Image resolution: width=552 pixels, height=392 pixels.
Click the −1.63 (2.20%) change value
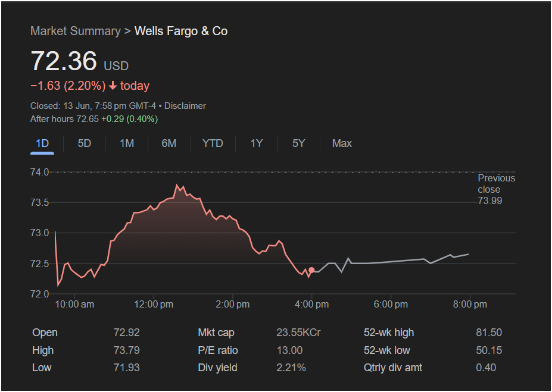68,86
